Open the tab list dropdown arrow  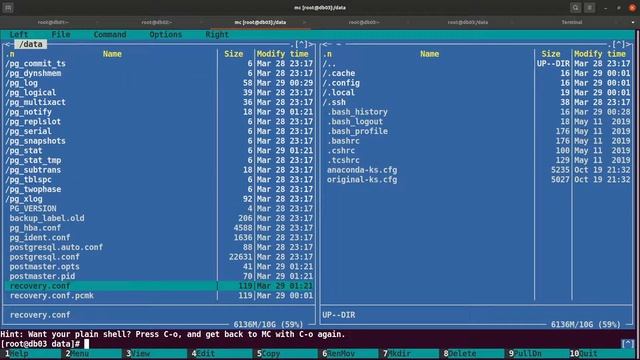(x=633, y=22)
